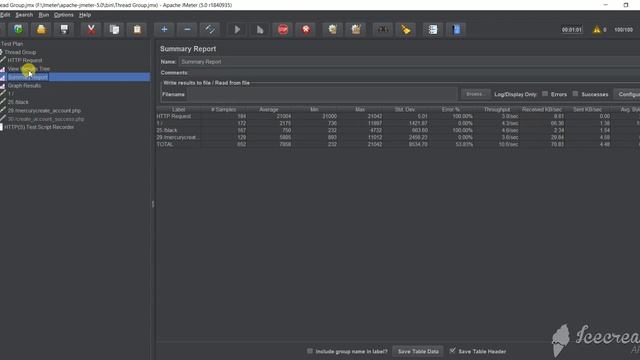Open the Search menu
Viewport: 640px width, 360px height.
pos(24,15)
